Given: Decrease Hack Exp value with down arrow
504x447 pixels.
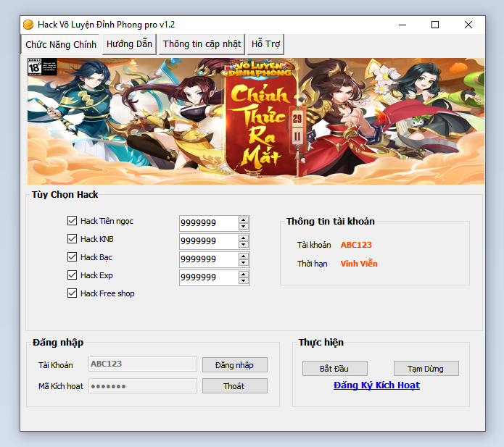Looking at the screenshot, I should point(244,281).
